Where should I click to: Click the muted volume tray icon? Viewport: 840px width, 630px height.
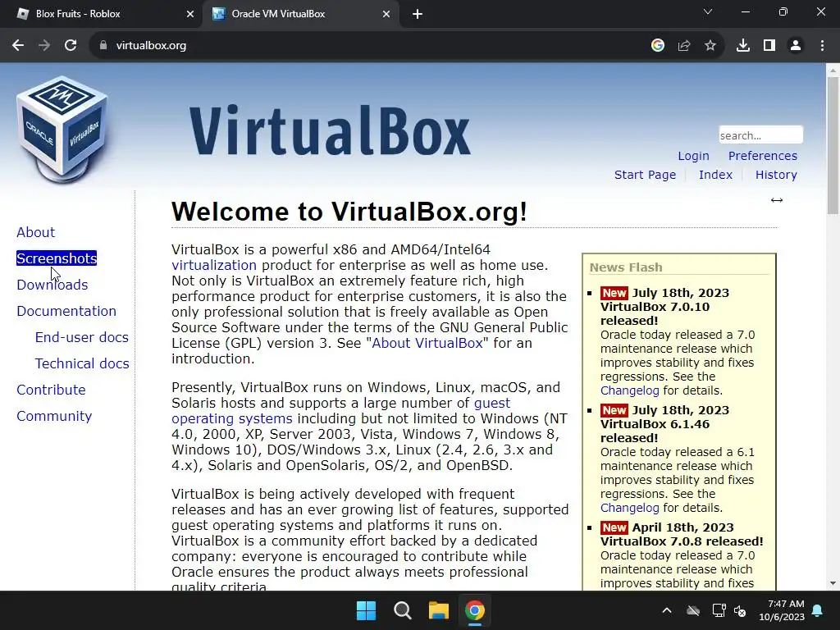(x=740, y=610)
